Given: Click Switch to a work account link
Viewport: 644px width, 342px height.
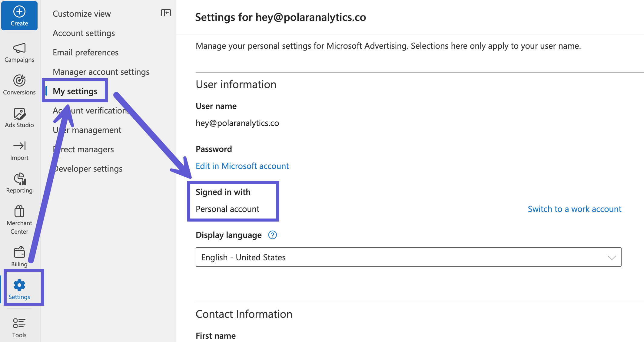Looking at the screenshot, I should [x=575, y=209].
